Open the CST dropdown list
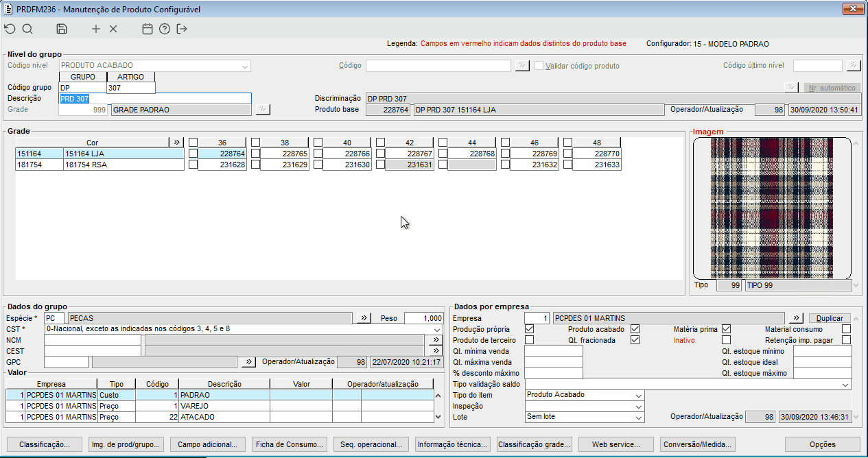 pos(438,329)
